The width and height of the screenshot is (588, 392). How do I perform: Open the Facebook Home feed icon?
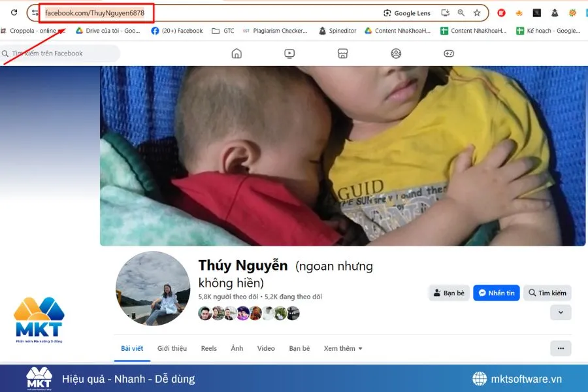pyautogui.click(x=236, y=54)
